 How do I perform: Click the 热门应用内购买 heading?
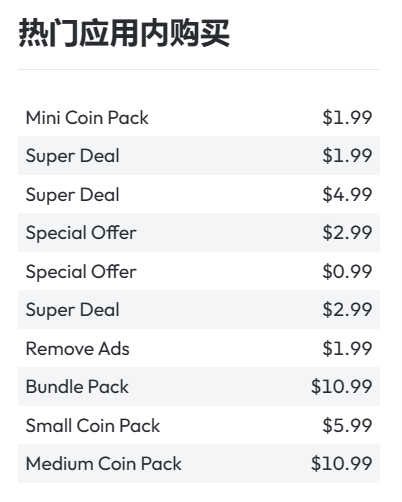coord(124,33)
